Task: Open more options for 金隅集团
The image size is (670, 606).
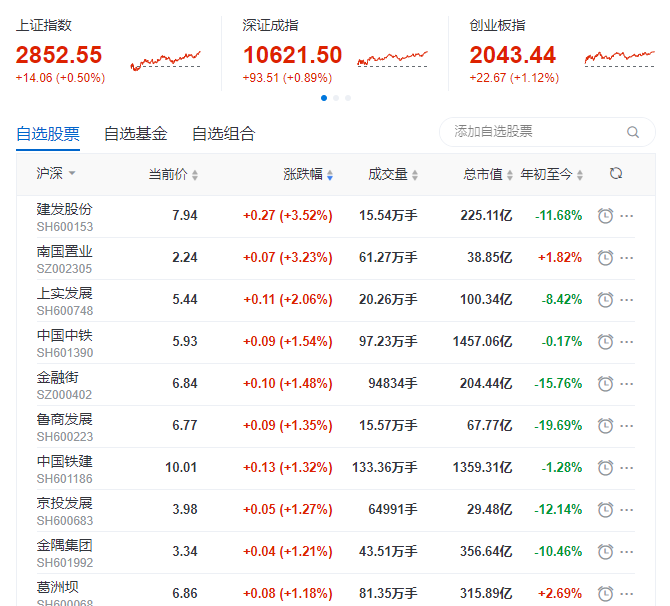Action: coord(626,552)
